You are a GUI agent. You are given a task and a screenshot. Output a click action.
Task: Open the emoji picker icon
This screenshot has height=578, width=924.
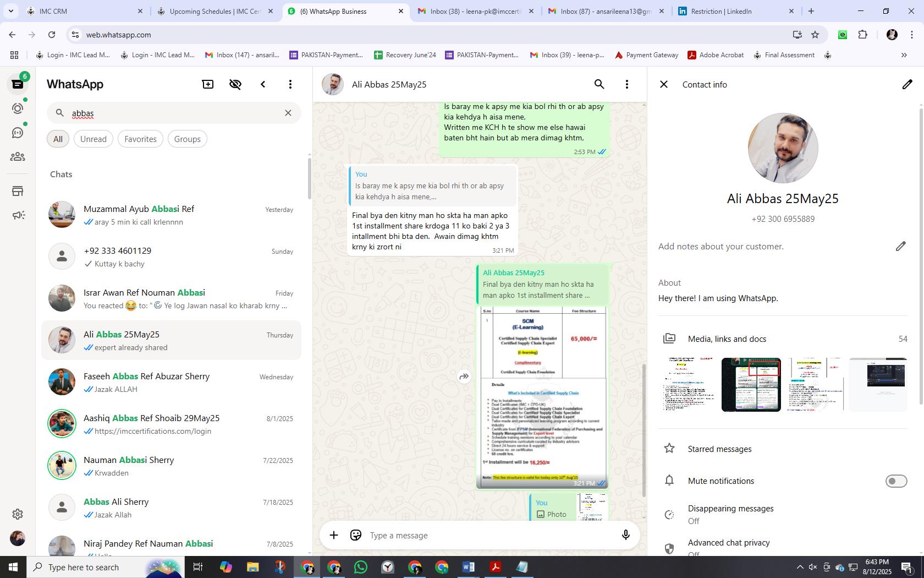[356, 535]
